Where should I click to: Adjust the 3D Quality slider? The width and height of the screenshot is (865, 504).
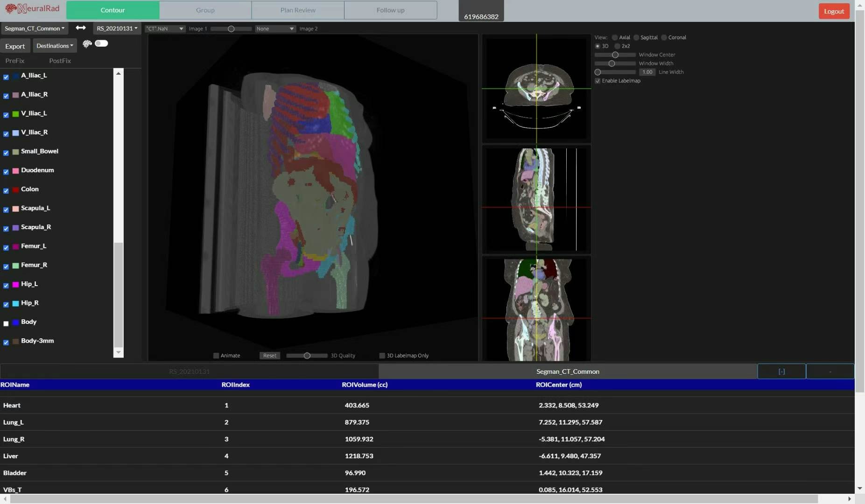click(307, 356)
